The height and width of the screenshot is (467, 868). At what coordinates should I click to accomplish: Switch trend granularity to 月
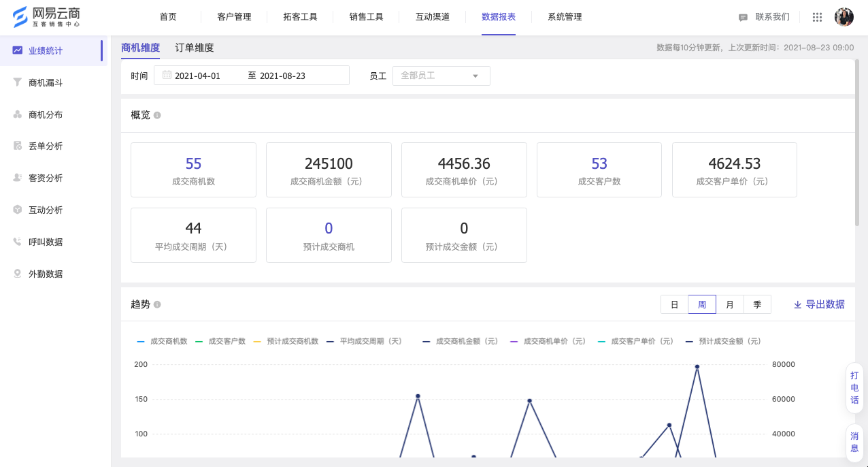click(730, 304)
